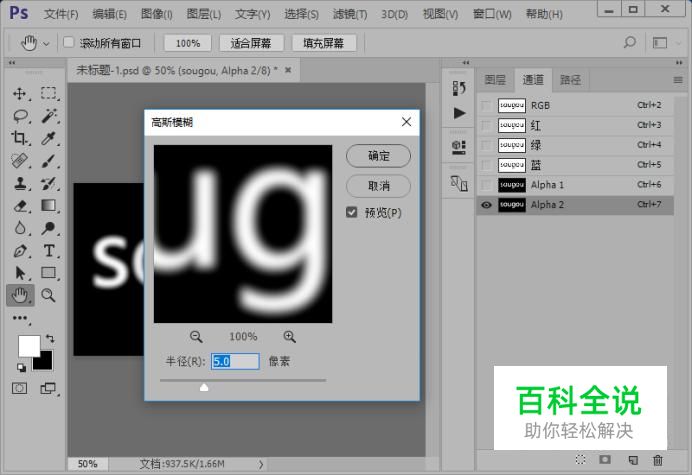Select the Rectangle shape tool
Image resolution: width=692 pixels, height=475 pixels.
pyautogui.click(x=49, y=273)
